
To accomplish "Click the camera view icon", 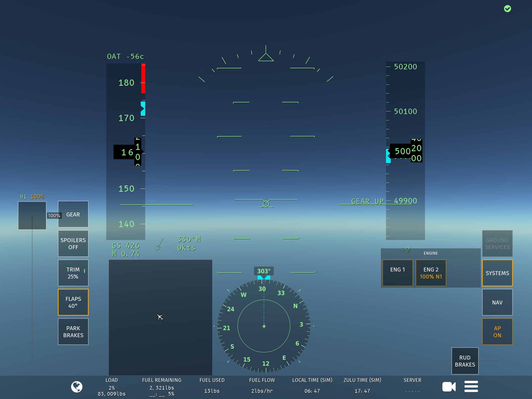I will [x=449, y=387].
